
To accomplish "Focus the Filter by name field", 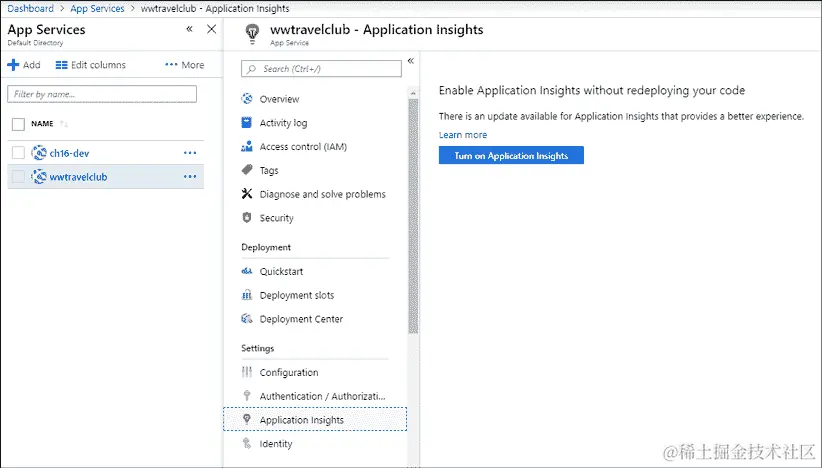I will tap(102, 94).
